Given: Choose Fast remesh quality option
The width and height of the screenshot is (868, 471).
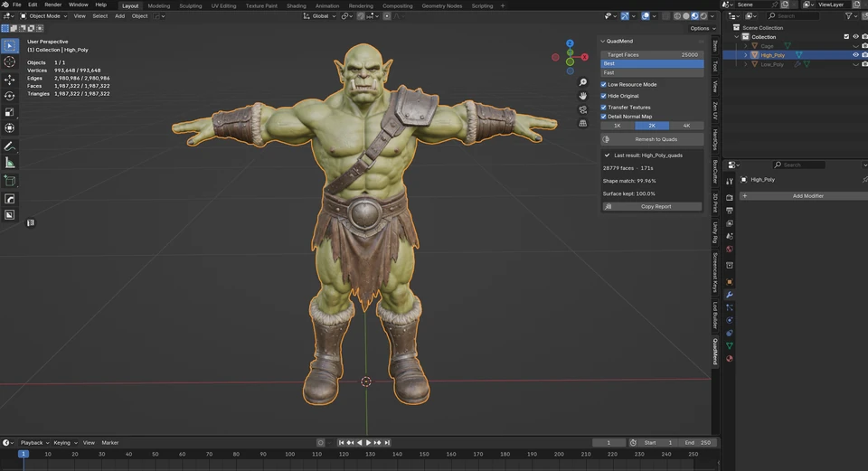Looking at the screenshot, I should [x=652, y=72].
